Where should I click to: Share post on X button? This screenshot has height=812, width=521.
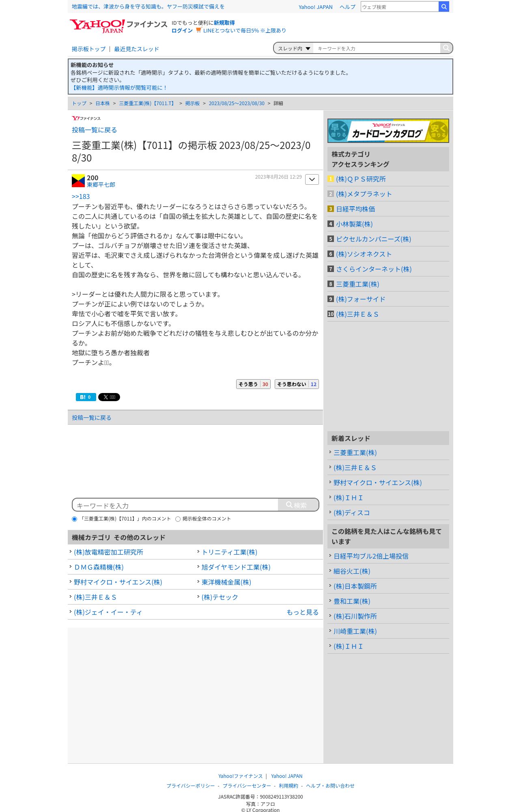109,397
